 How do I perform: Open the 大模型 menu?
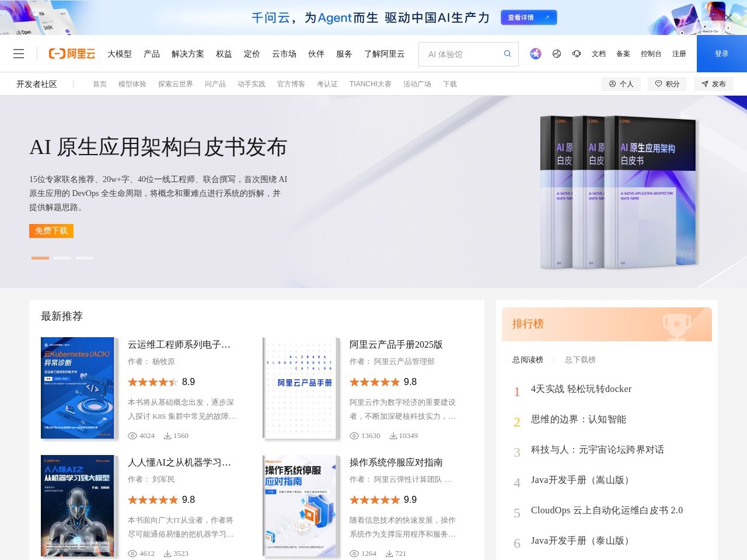(120, 54)
